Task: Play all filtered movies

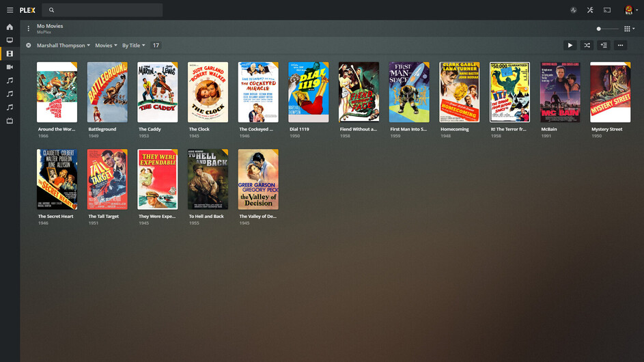Action: tap(570, 46)
